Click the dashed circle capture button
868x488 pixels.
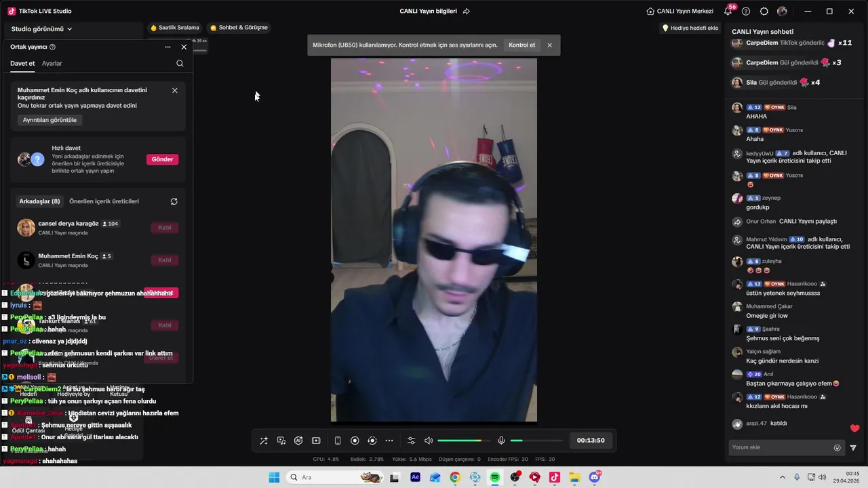click(x=372, y=441)
